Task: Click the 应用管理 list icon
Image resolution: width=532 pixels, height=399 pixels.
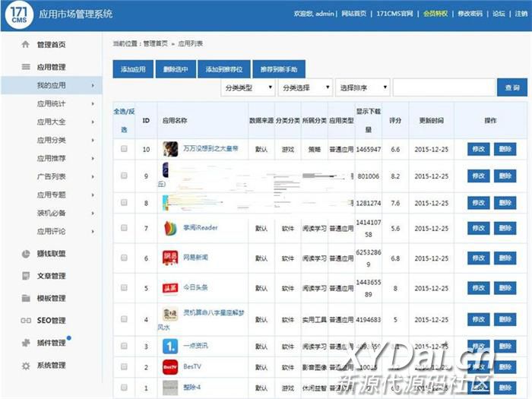Action: tap(26, 67)
